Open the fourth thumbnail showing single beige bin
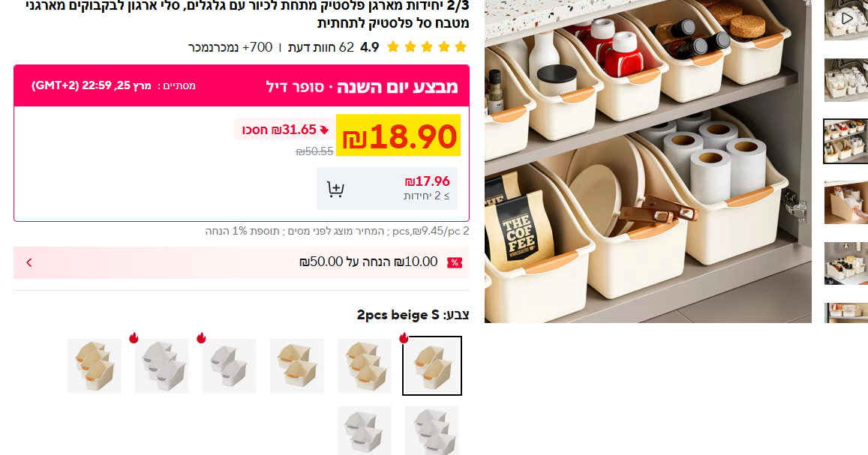Viewport: 868px width, 455px height. [x=845, y=202]
